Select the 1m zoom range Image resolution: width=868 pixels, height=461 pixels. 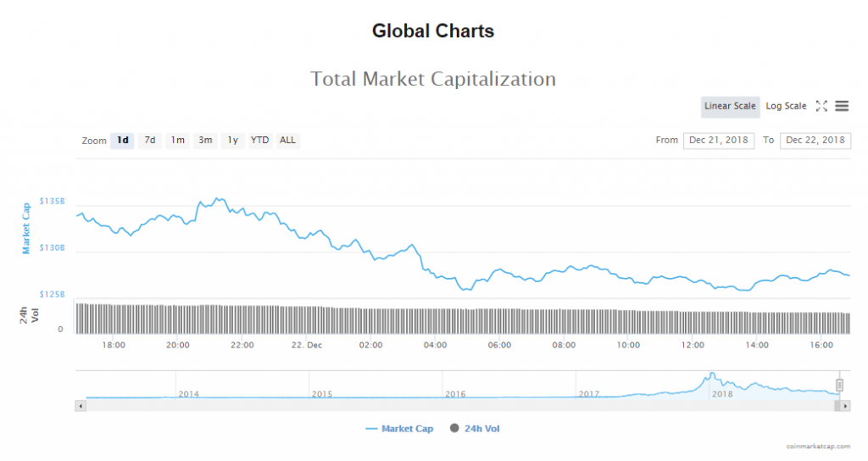pyautogui.click(x=177, y=141)
